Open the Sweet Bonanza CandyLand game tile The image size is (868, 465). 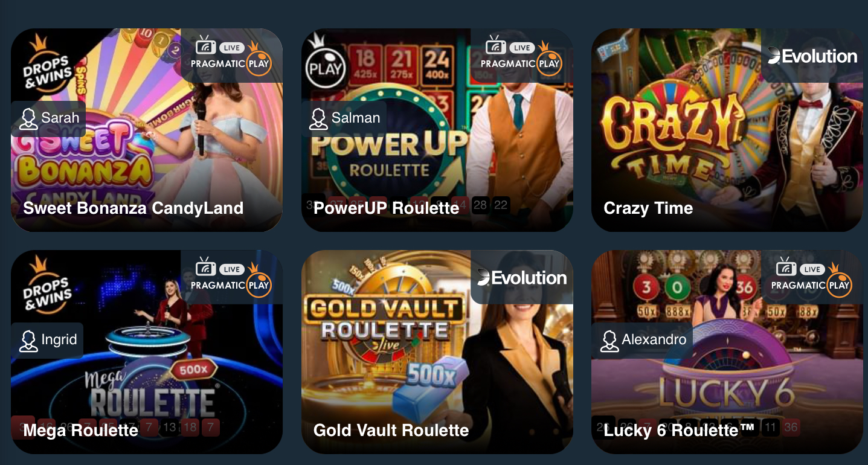tap(147, 130)
